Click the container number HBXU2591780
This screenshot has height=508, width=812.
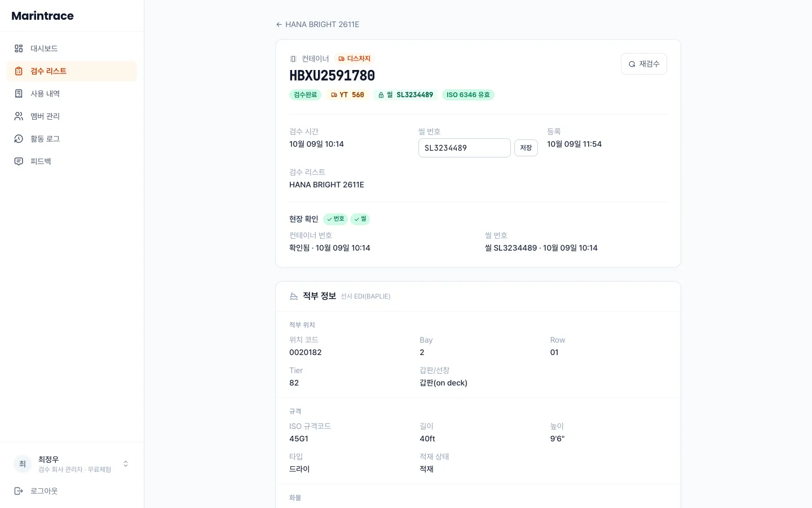tap(332, 76)
